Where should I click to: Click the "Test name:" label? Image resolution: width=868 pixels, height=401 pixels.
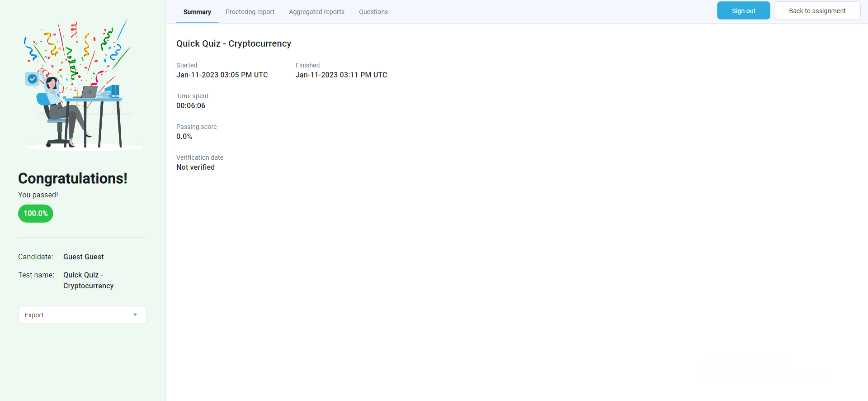coord(36,275)
